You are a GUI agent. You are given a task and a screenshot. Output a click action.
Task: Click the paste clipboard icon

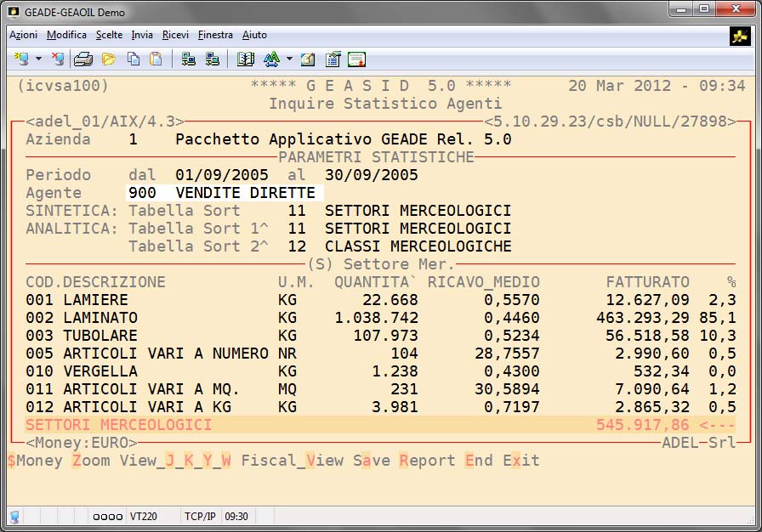point(156,59)
